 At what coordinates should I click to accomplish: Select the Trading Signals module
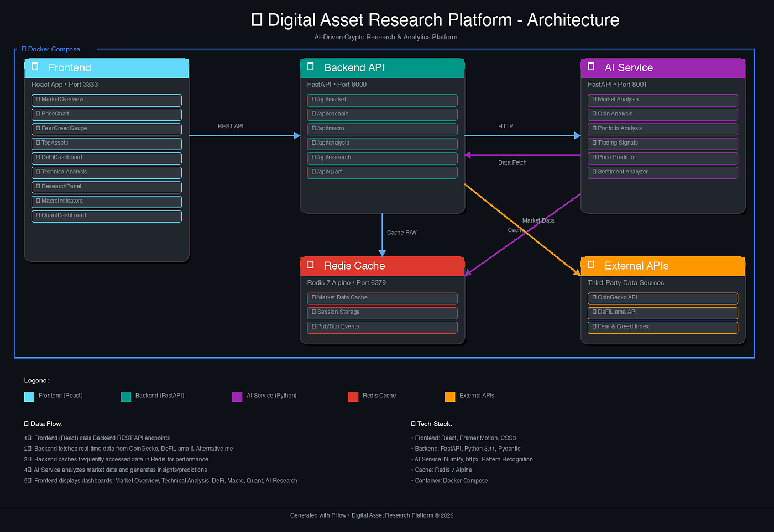[662, 143]
